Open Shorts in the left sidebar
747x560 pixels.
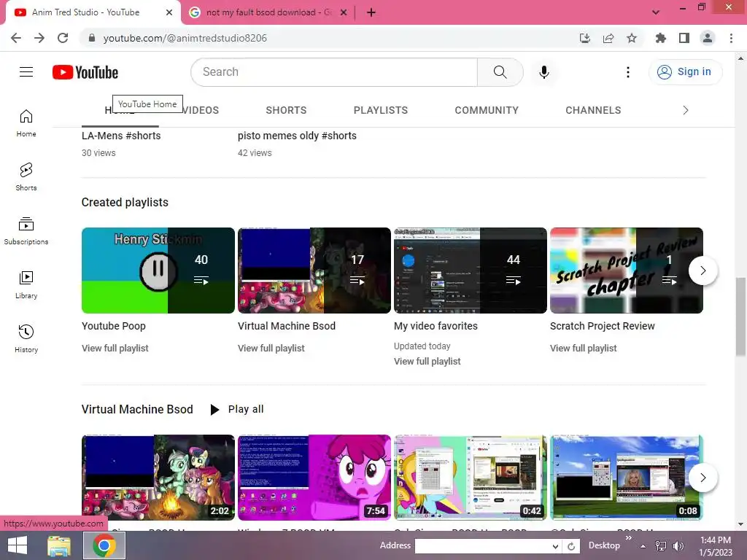[26, 177]
